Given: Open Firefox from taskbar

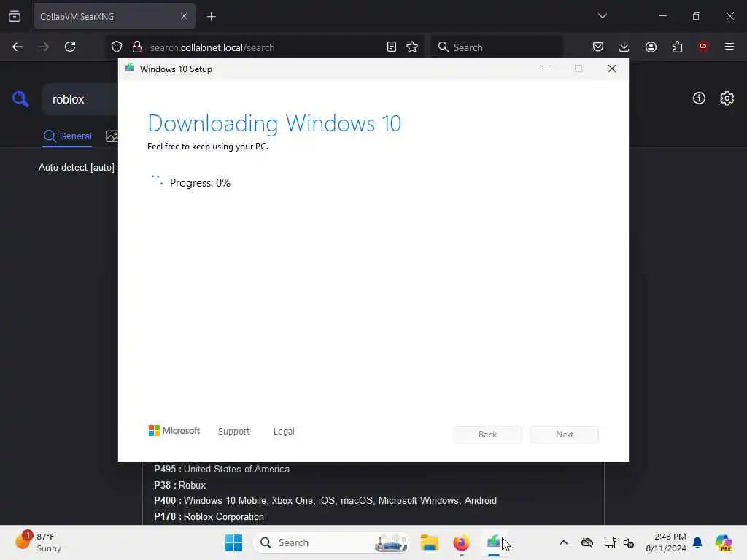Looking at the screenshot, I should pos(461,542).
